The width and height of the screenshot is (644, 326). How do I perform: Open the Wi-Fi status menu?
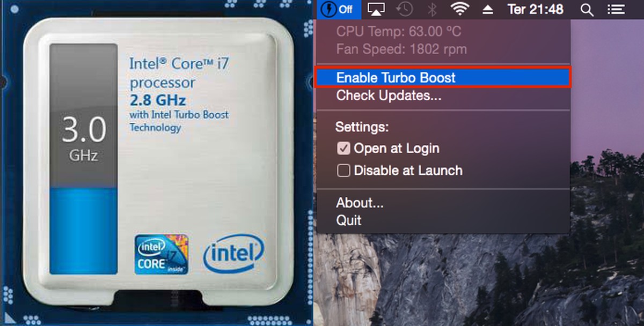460,9
